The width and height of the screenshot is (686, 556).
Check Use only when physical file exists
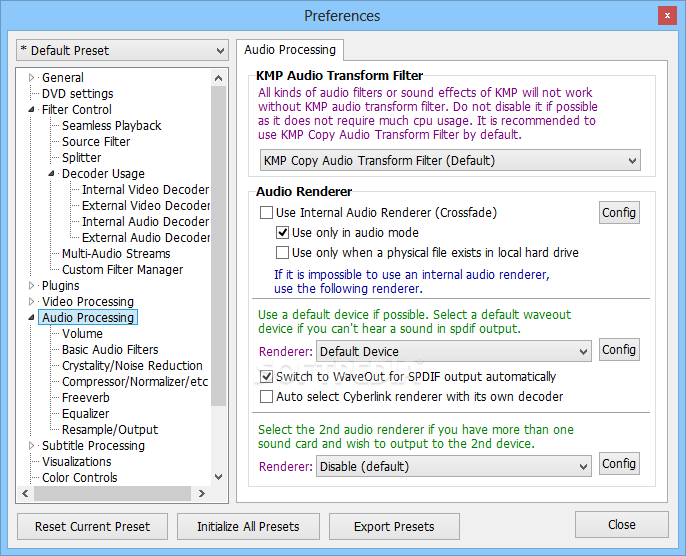(x=282, y=253)
